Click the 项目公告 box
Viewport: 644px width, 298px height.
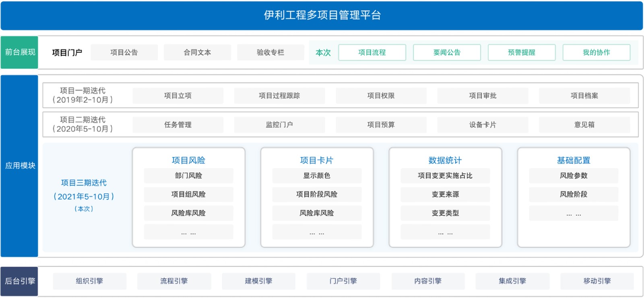124,52
